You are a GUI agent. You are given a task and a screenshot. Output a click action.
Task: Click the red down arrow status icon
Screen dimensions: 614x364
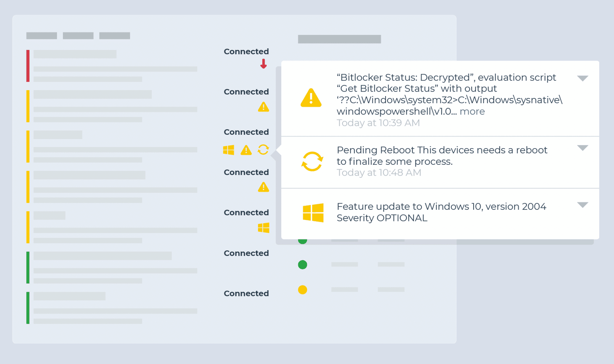(x=263, y=64)
